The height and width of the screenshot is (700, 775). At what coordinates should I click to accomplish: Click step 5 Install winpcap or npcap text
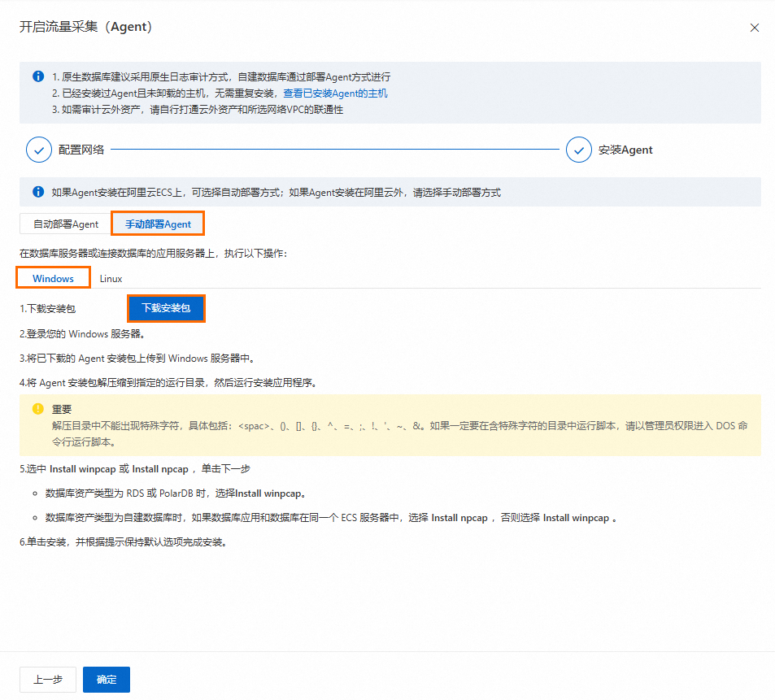[135, 469]
